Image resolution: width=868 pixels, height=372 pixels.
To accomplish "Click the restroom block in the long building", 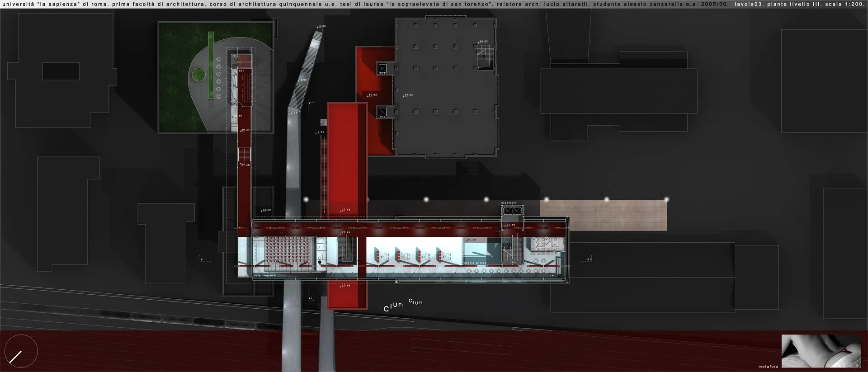I will click(547, 245).
